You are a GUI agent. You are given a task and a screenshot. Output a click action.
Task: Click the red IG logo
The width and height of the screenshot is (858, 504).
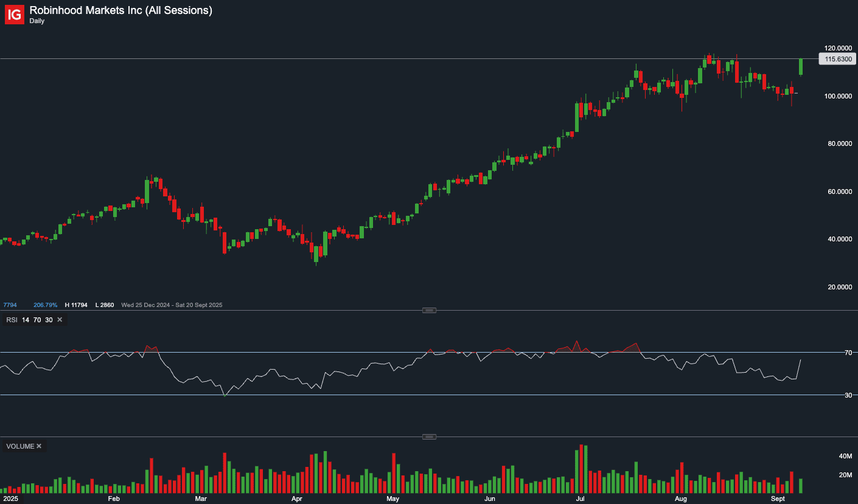point(14,15)
